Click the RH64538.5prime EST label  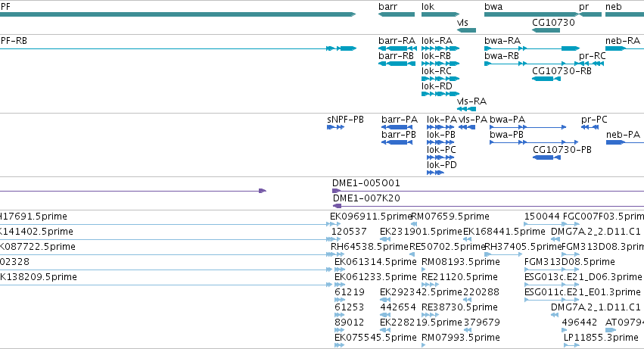[x=369, y=247]
